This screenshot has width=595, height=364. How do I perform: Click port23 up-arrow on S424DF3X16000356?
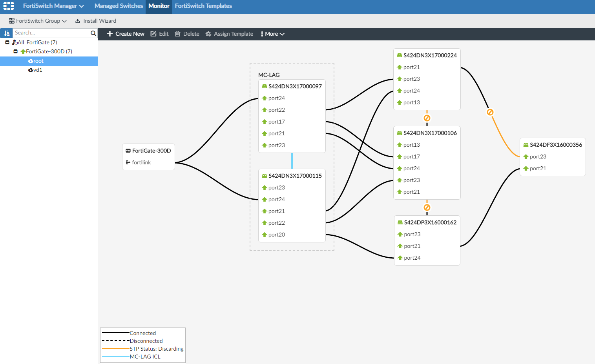tap(526, 157)
